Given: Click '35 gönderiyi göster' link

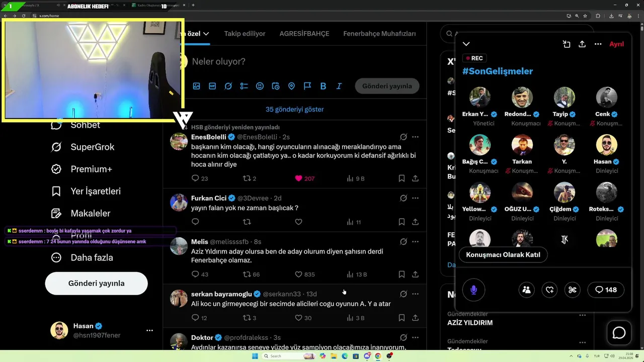Looking at the screenshot, I should click(x=294, y=109).
